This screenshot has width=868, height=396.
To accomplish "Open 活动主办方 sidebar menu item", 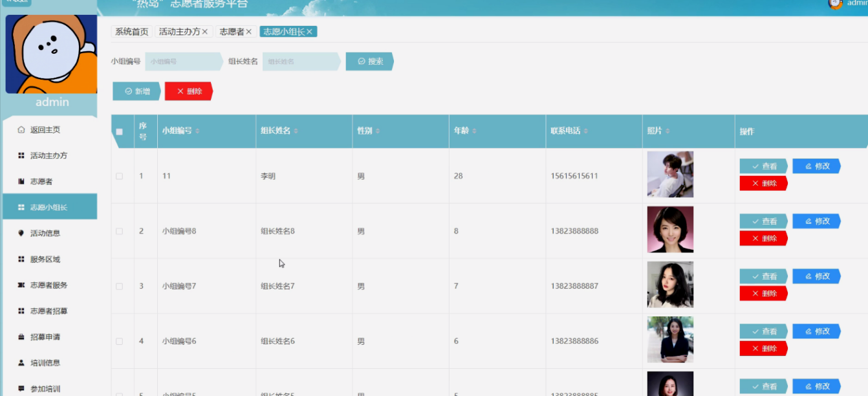I will (50, 155).
